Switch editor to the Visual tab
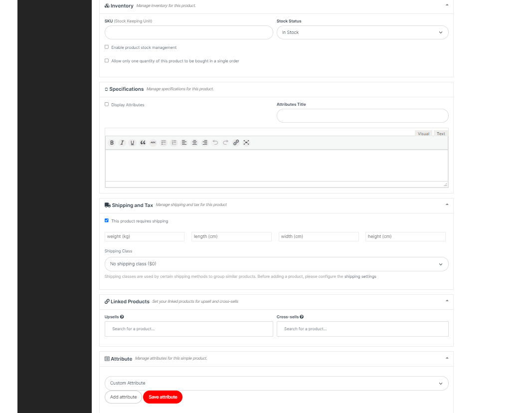The width and height of the screenshot is (532, 413). (423, 133)
